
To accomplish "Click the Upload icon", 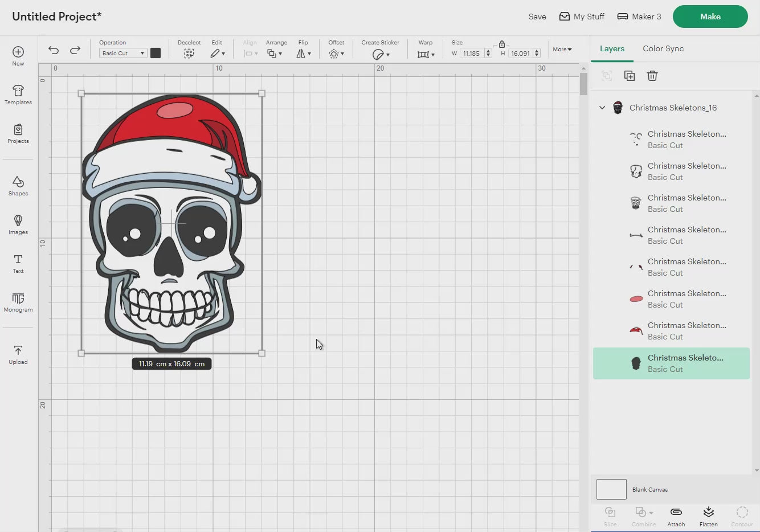I will pos(18,354).
